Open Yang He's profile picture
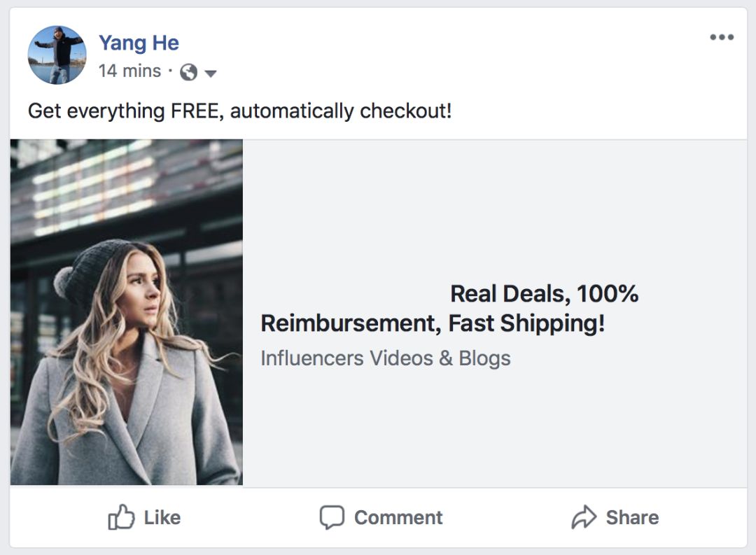 click(57, 55)
